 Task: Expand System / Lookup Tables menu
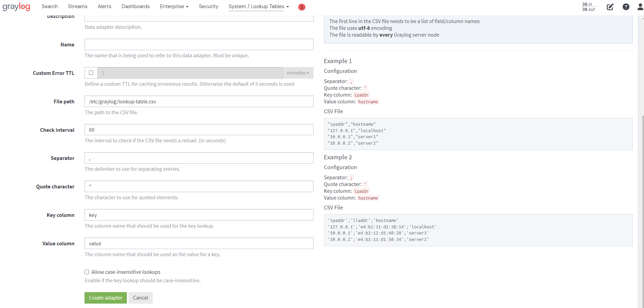pyautogui.click(x=259, y=6)
